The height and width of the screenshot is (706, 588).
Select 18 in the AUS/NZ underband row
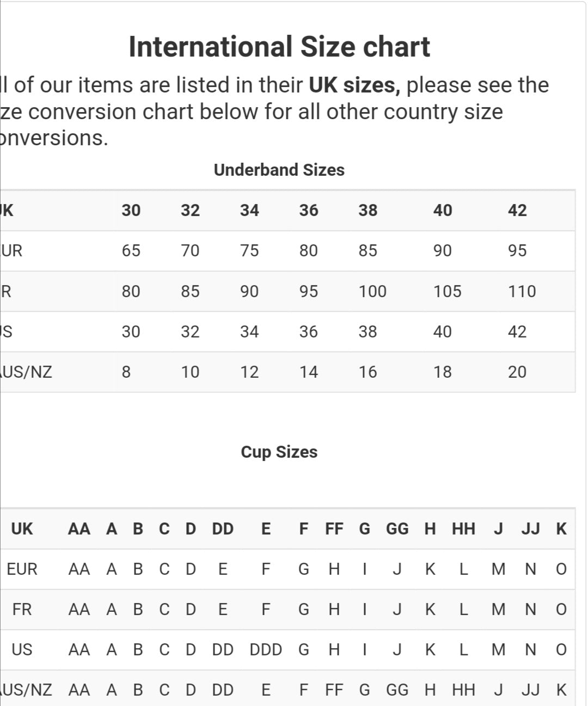[x=442, y=372]
